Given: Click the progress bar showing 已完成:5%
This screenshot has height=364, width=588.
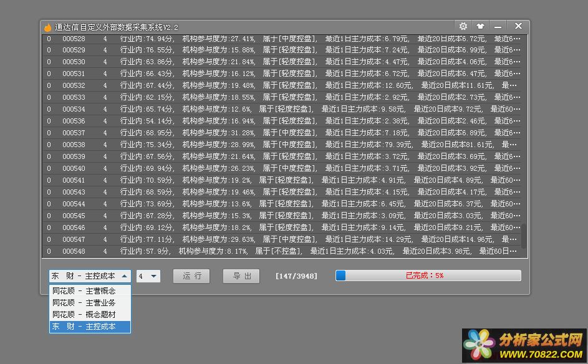Looking at the screenshot, I should [428, 275].
